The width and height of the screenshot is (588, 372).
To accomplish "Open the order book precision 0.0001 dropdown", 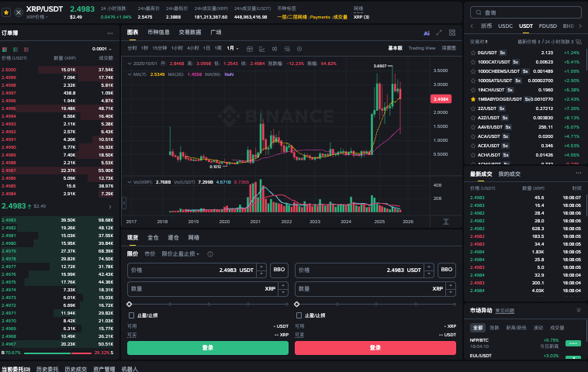I will [99, 48].
